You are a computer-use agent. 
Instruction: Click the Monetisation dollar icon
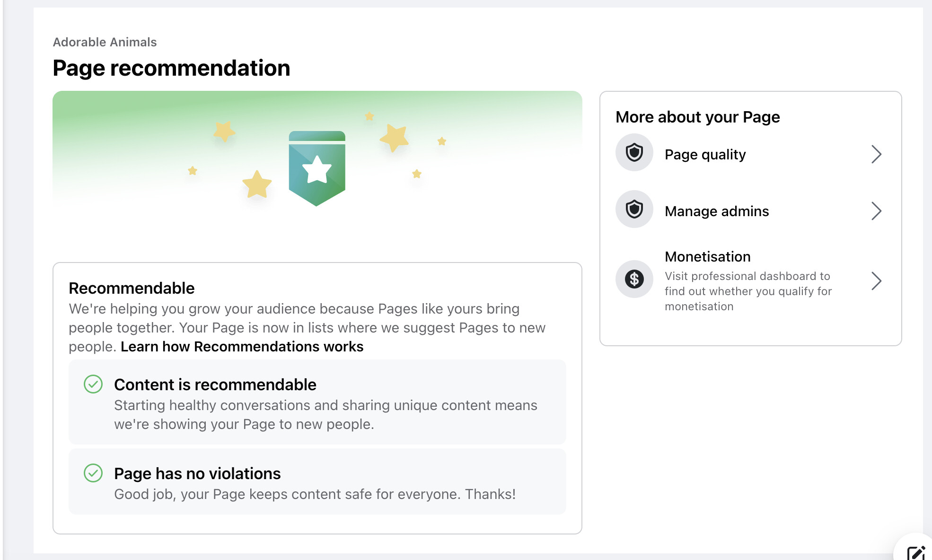[x=634, y=279]
